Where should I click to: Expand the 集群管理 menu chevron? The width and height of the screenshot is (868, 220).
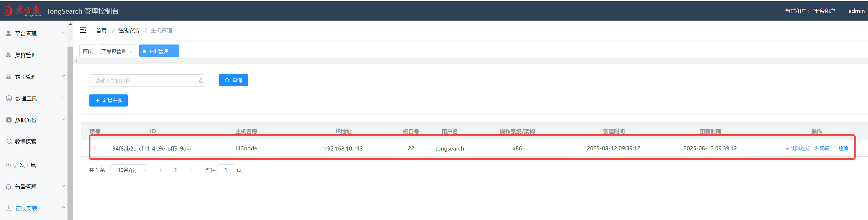(63, 54)
